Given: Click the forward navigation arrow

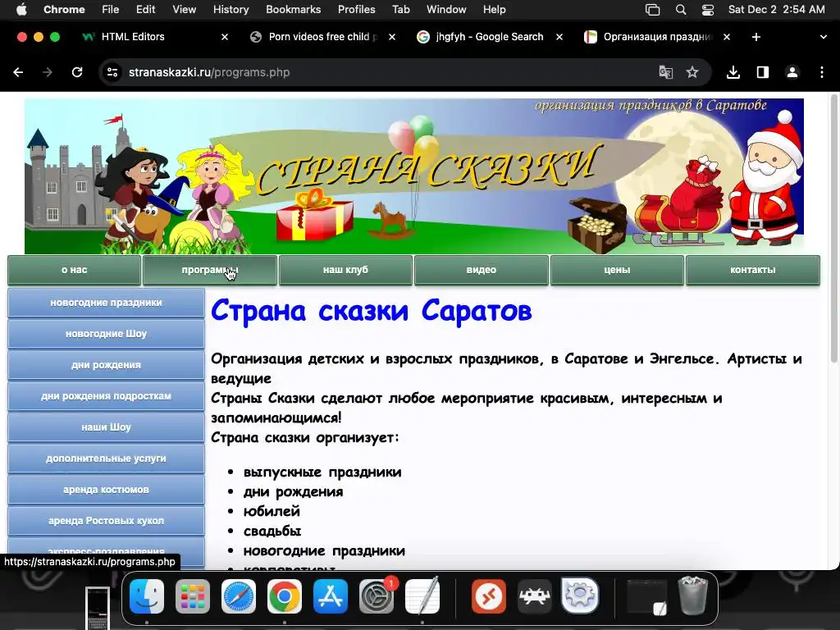Looking at the screenshot, I should (x=48, y=72).
